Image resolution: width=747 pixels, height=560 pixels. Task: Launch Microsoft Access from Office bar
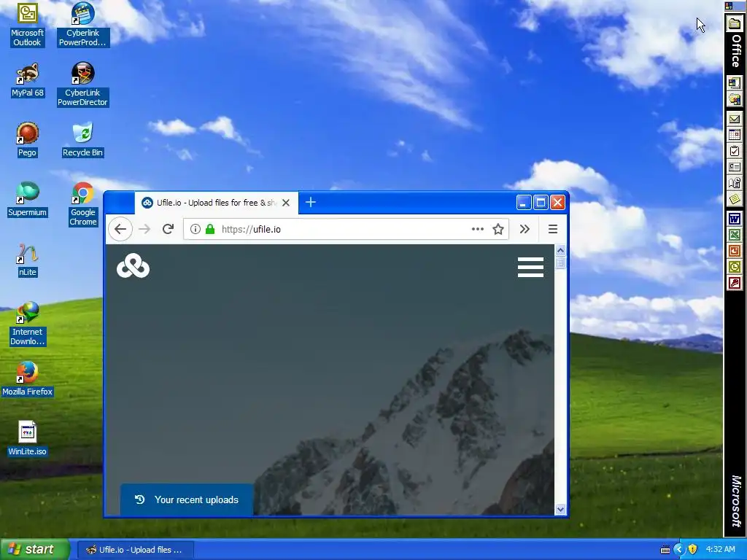pos(735,284)
